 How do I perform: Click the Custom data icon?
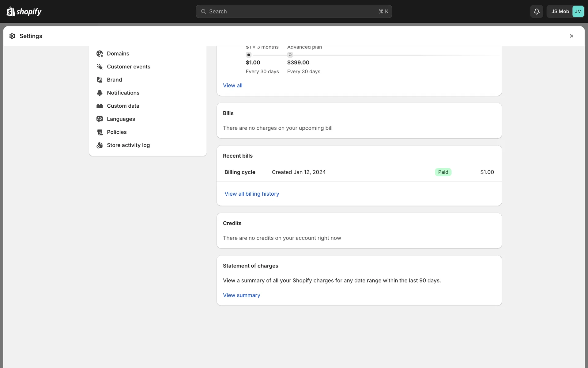click(100, 106)
